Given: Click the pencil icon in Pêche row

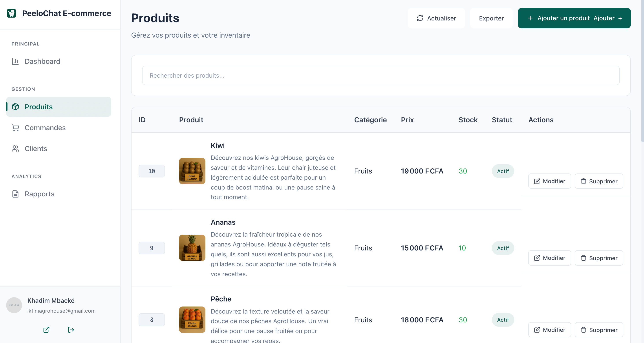Looking at the screenshot, I should click(537, 330).
